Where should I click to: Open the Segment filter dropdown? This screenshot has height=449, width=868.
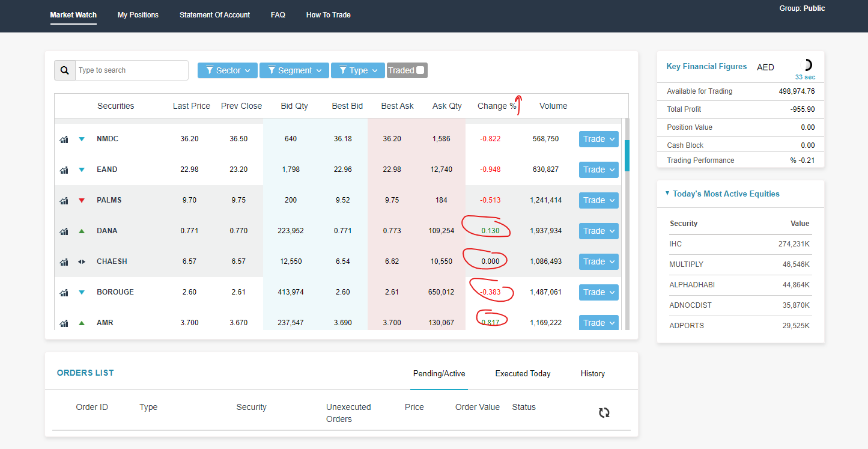pyautogui.click(x=294, y=70)
